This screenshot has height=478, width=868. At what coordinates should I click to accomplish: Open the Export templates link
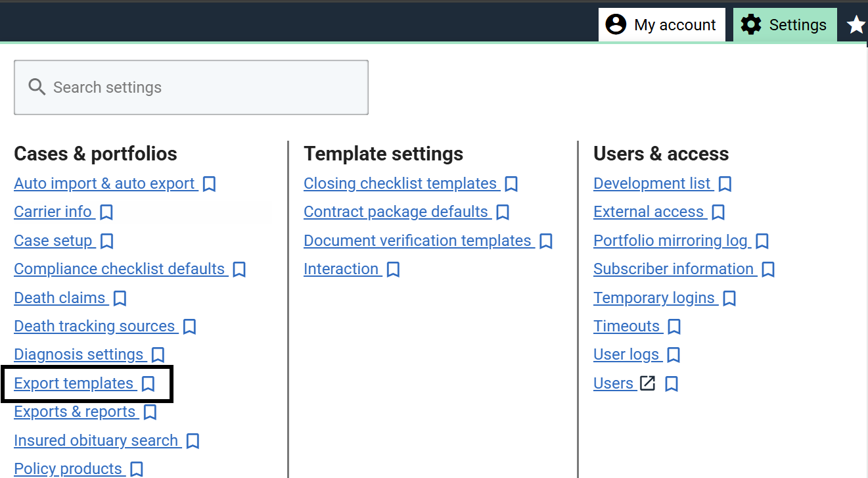coord(74,383)
